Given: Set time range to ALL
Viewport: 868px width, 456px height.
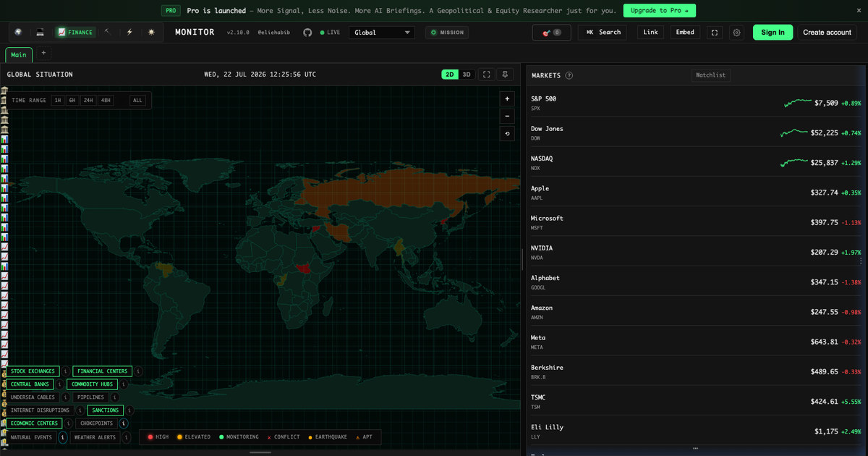Looking at the screenshot, I should (137, 100).
